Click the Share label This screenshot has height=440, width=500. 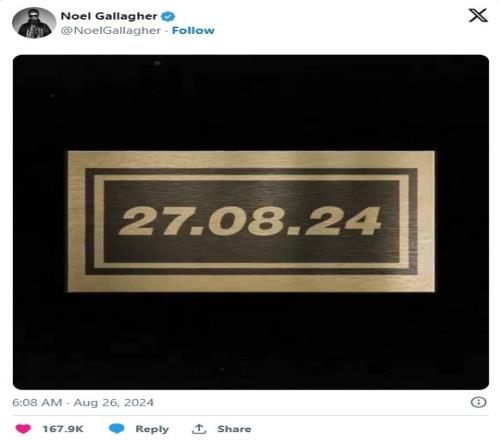[x=234, y=429]
